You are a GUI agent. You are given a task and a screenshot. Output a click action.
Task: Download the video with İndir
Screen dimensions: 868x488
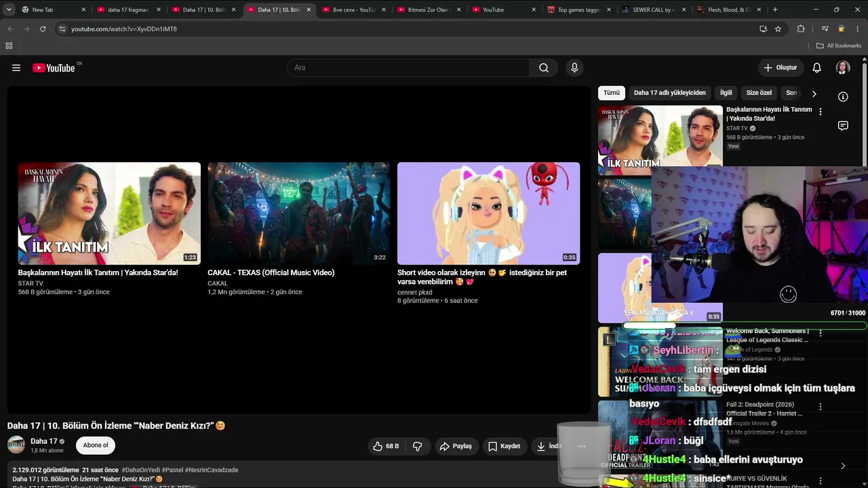(x=548, y=446)
